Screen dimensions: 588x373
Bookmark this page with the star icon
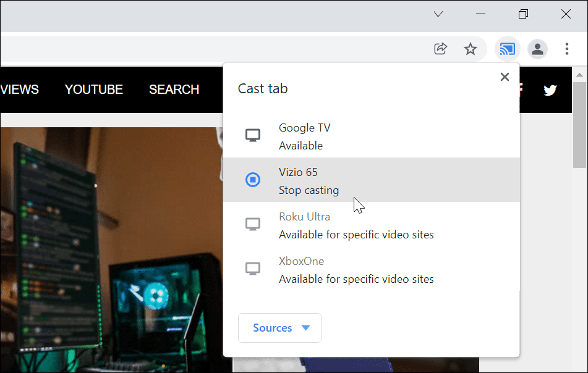click(x=471, y=49)
